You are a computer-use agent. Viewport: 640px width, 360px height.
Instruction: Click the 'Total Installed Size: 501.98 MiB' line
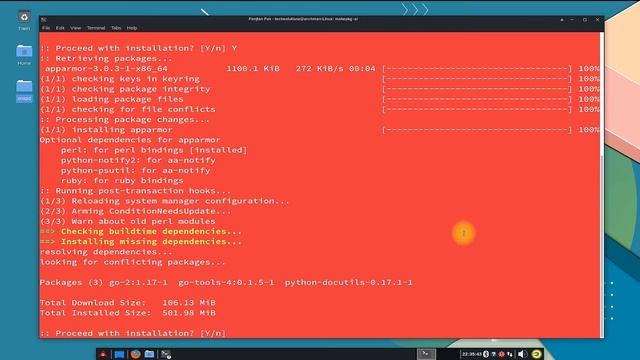128,313
